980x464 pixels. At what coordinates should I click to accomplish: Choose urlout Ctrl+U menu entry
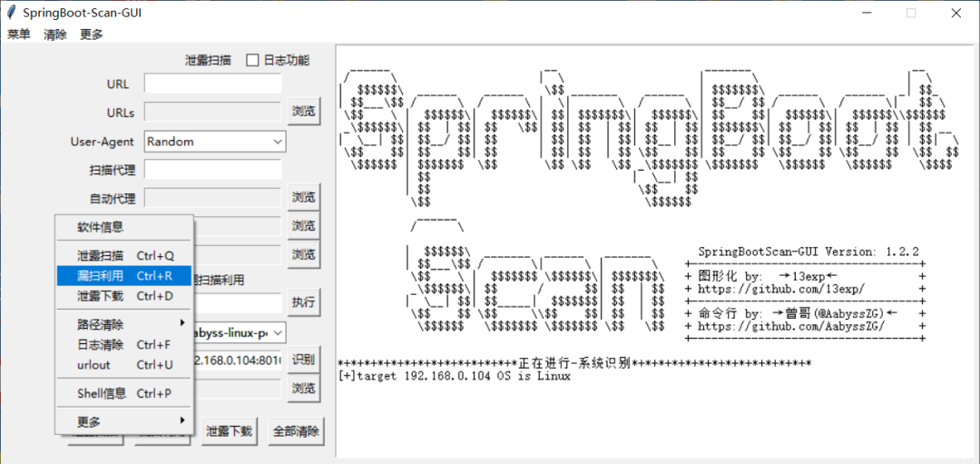point(123,365)
